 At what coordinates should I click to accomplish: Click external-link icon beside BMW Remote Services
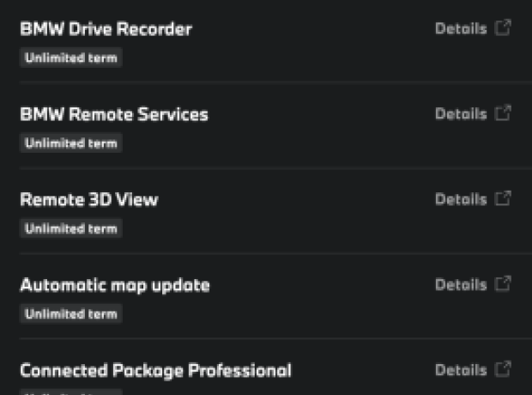pyautogui.click(x=503, y=113)
